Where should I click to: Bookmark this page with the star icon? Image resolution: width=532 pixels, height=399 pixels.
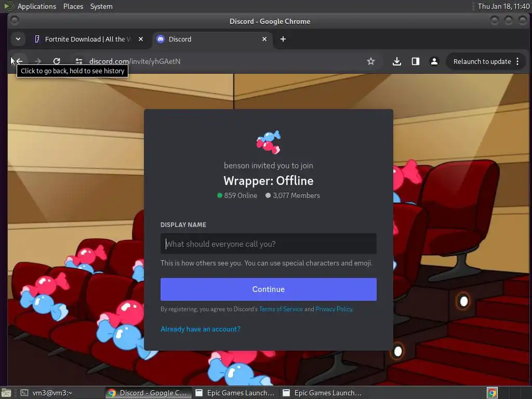pos(371,61)
